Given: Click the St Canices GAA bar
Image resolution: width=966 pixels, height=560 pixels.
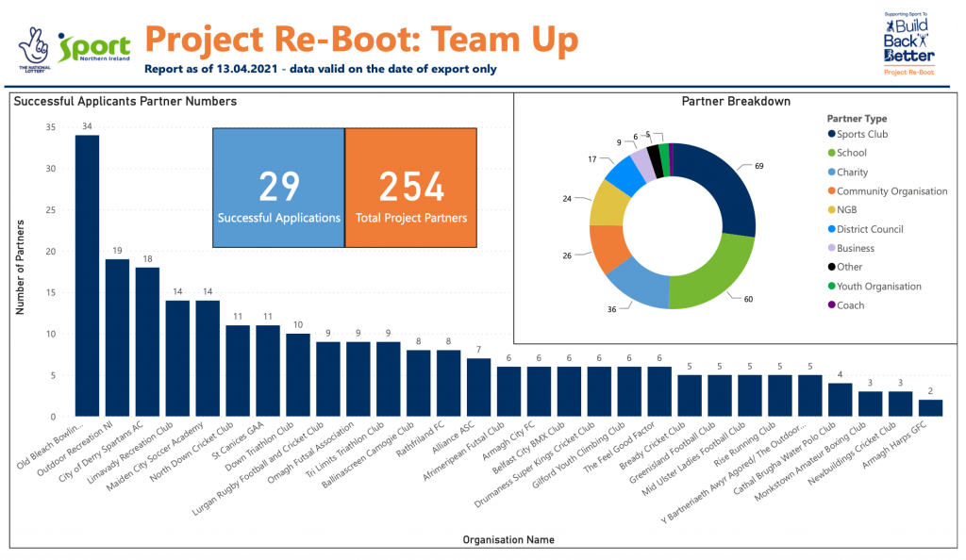Looking at the screenshot, I should [x=268, y=371].
